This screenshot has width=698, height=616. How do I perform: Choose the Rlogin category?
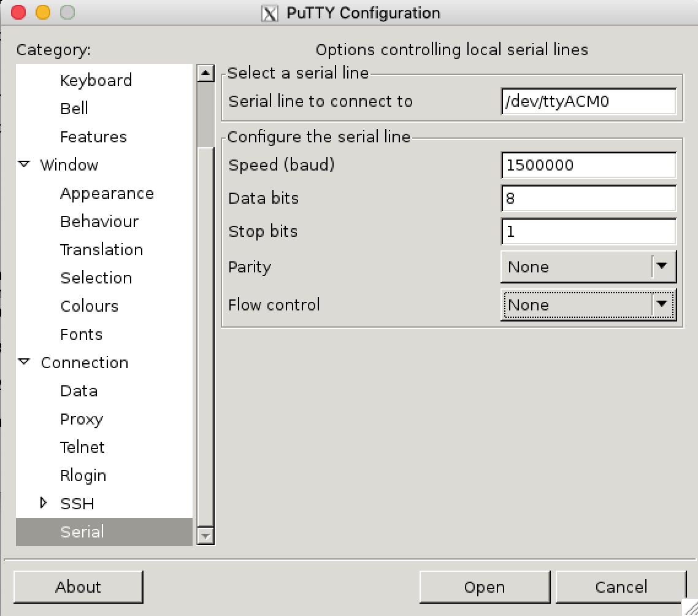pos(83,475)
